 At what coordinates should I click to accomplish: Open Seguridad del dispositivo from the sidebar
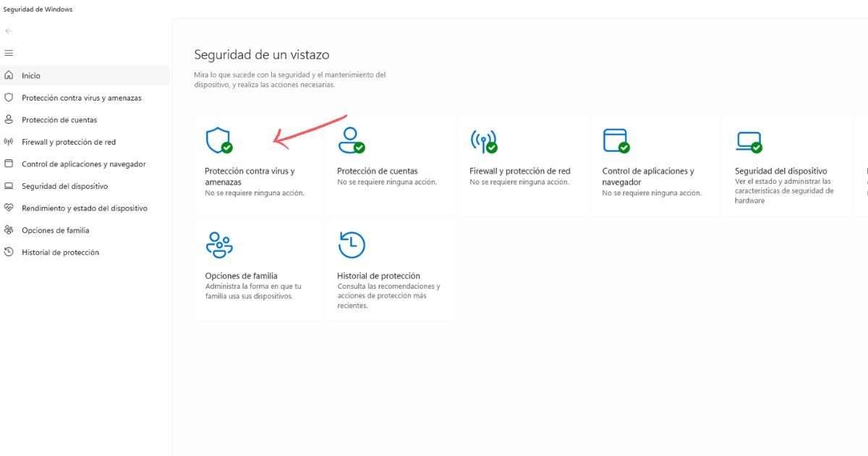coord(85,186)
